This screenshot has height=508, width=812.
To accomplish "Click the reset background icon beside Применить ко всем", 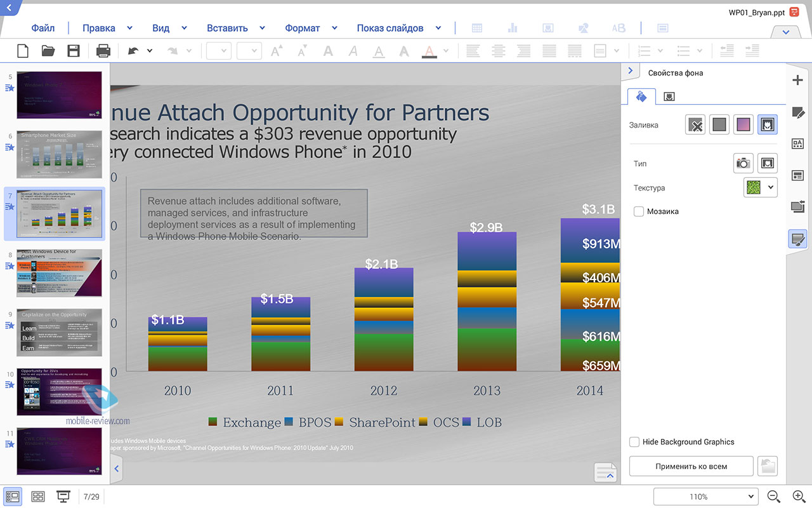I will [x=768, y=466].
